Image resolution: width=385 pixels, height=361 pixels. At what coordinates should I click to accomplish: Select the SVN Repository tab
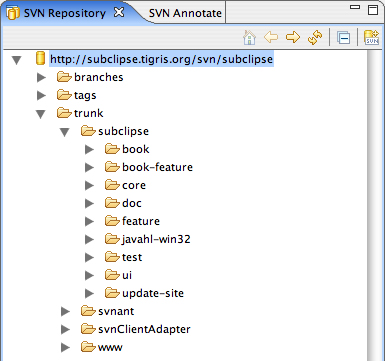[x=64, y=13]
